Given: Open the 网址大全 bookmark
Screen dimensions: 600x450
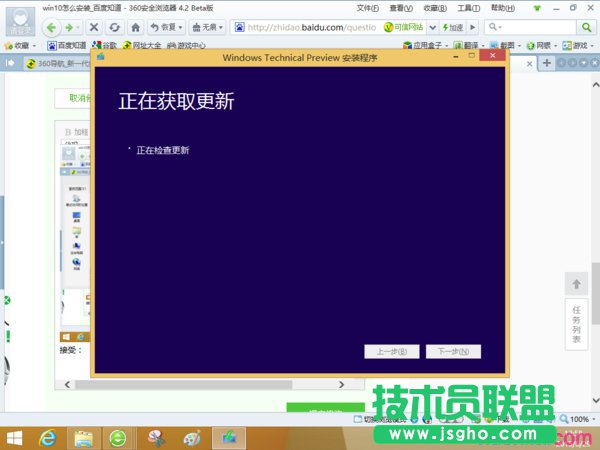Looking at the screenshot, I should point(142,46).
